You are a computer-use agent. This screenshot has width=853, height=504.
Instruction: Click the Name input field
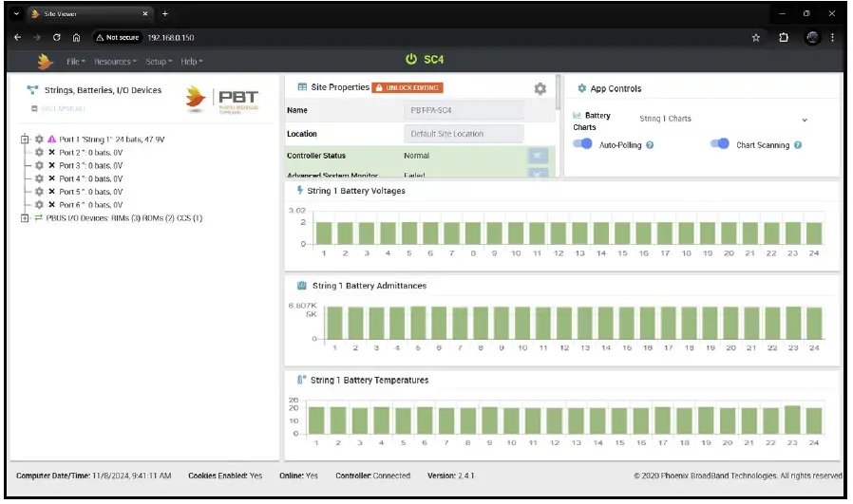(464, 110)
